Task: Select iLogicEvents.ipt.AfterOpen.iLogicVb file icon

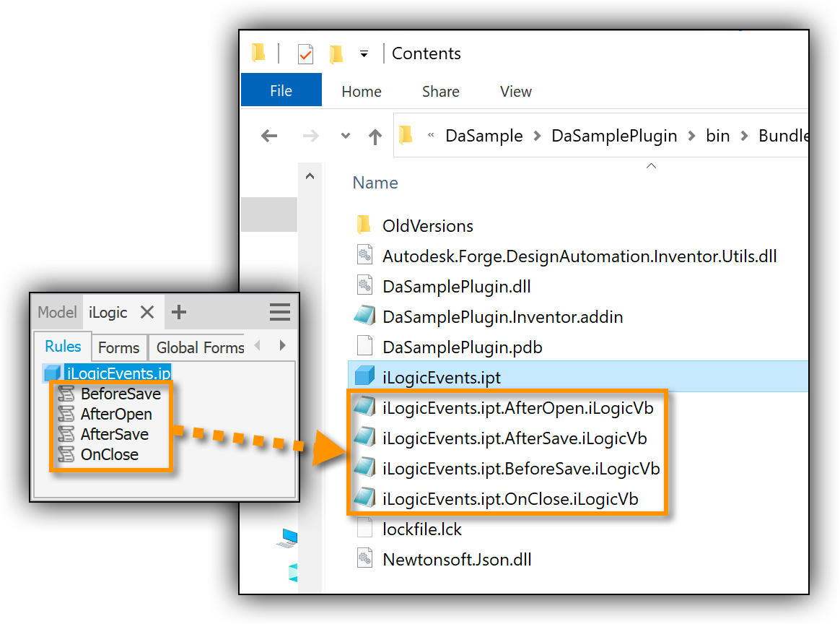Action: (365, 407)
